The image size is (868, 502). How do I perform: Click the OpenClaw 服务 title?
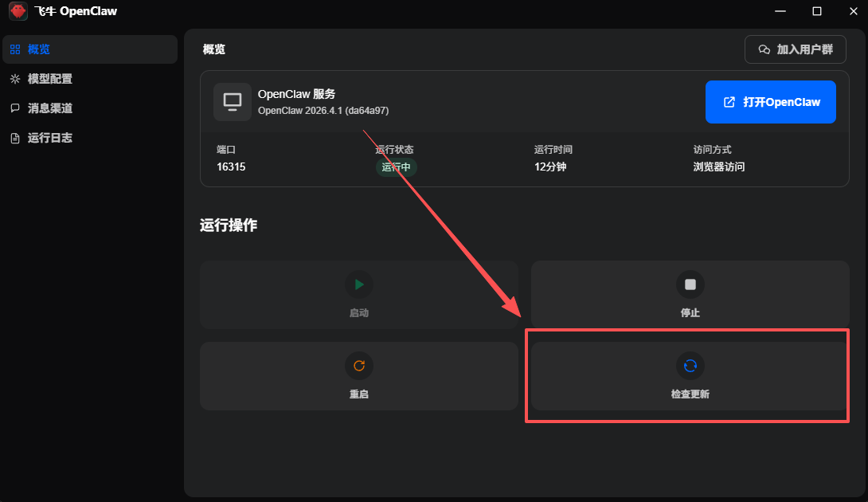coord(297,94)
